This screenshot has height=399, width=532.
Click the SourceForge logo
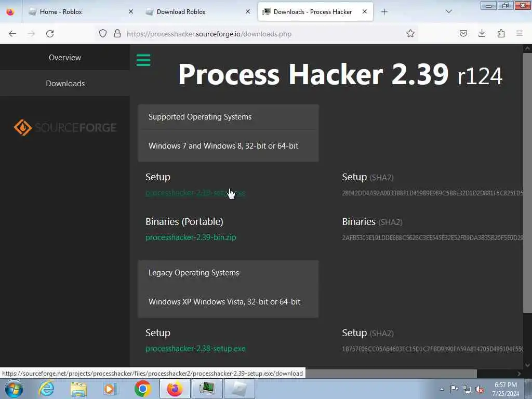[65, 128]
